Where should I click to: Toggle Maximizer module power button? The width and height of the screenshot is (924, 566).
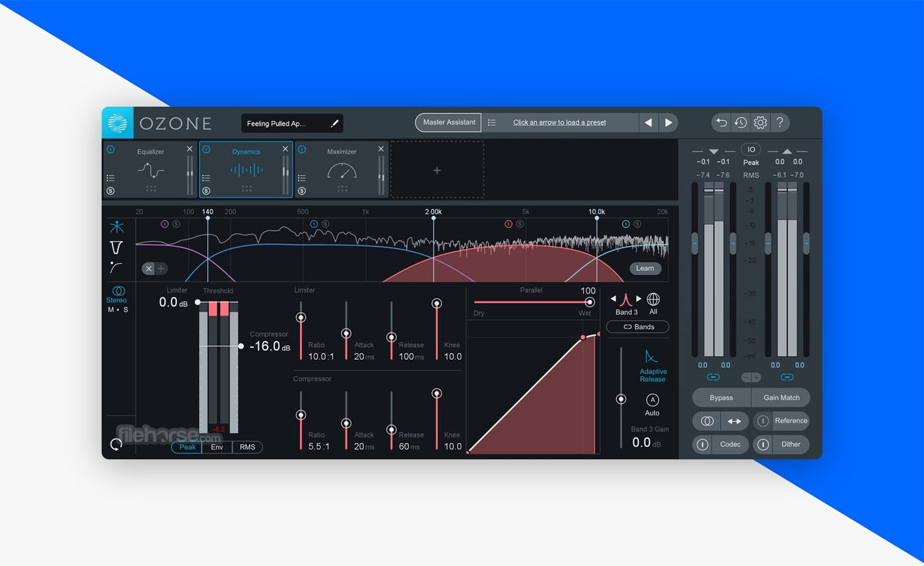(301, 149)
